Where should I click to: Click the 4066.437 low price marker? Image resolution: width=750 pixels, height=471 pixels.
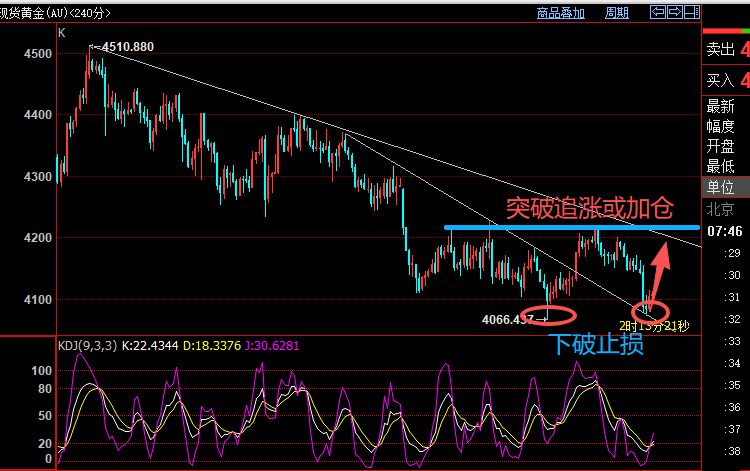point(508,319)
